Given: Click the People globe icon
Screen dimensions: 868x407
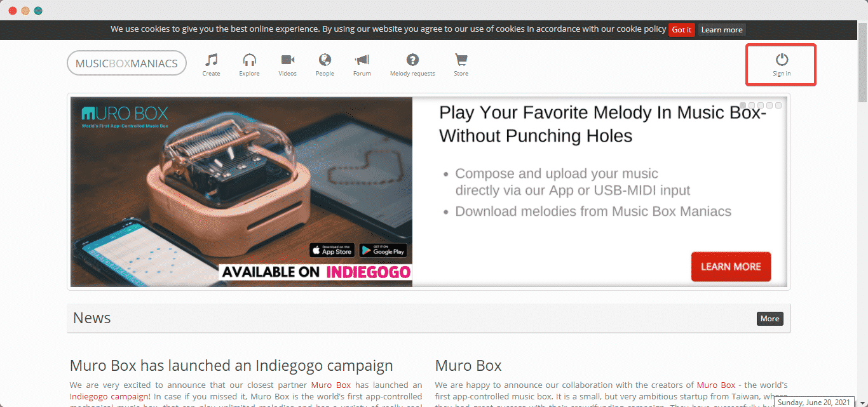Looking at the screenshot, I should [325, 60].
